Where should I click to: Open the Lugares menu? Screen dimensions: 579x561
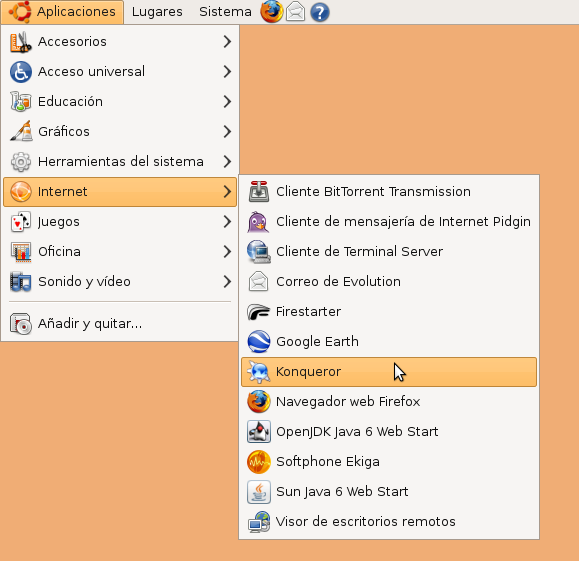[x=157, y=12]
